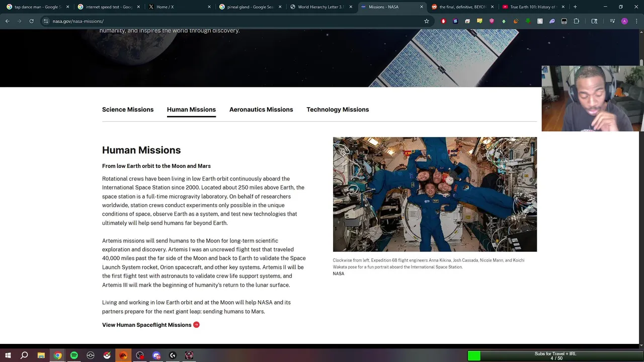Open OBS recording app in the taskbar

(x=140, y=355)
